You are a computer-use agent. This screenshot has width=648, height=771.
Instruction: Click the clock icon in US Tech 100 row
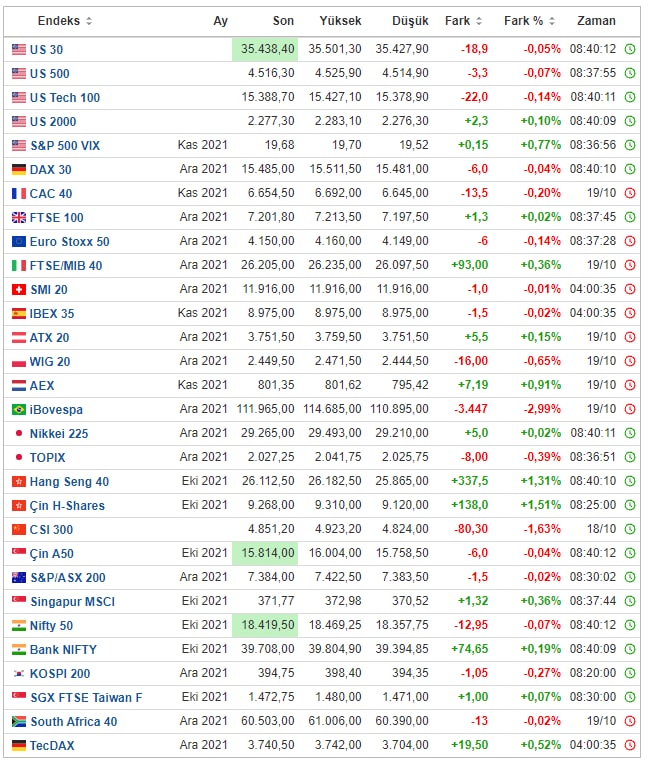[630, 97]
